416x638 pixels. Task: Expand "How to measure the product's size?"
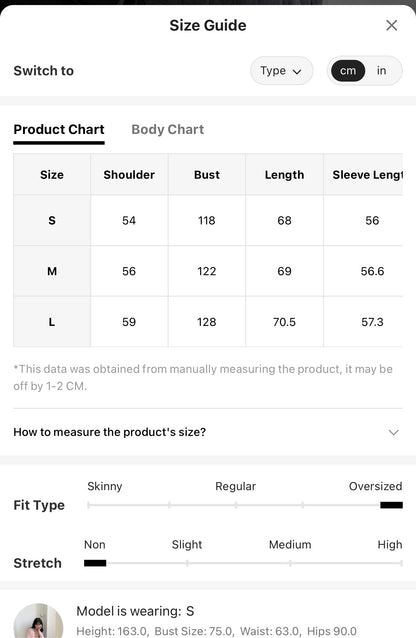(208, 432)
